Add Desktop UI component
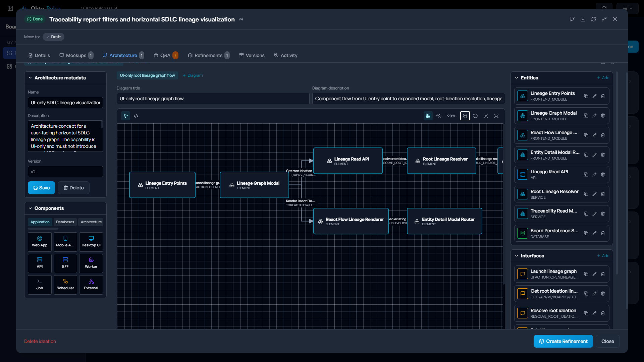This screenshot has width=644, height=362. coord(91,242)
